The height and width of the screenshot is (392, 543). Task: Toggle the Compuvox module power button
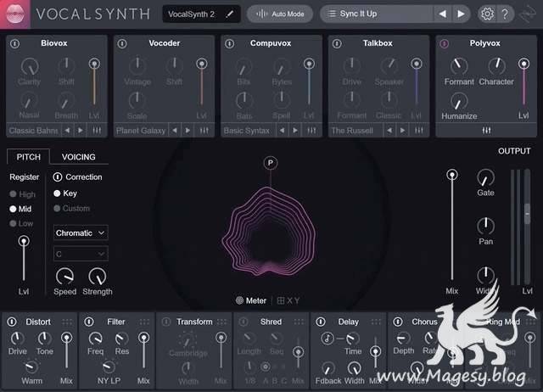230,43
